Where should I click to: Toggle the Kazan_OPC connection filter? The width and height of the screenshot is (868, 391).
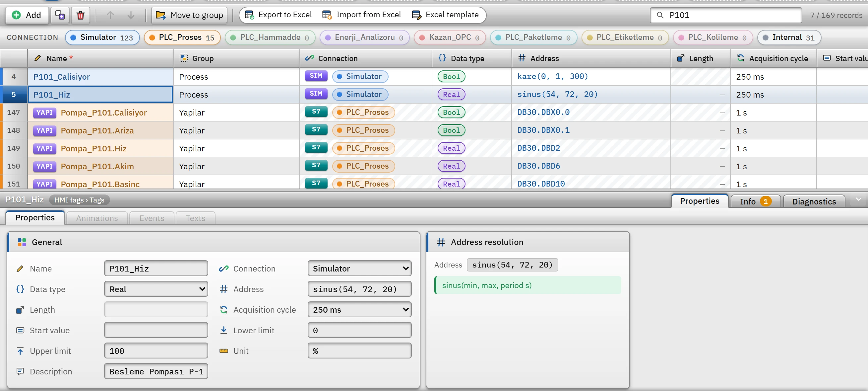pos(450,38)
